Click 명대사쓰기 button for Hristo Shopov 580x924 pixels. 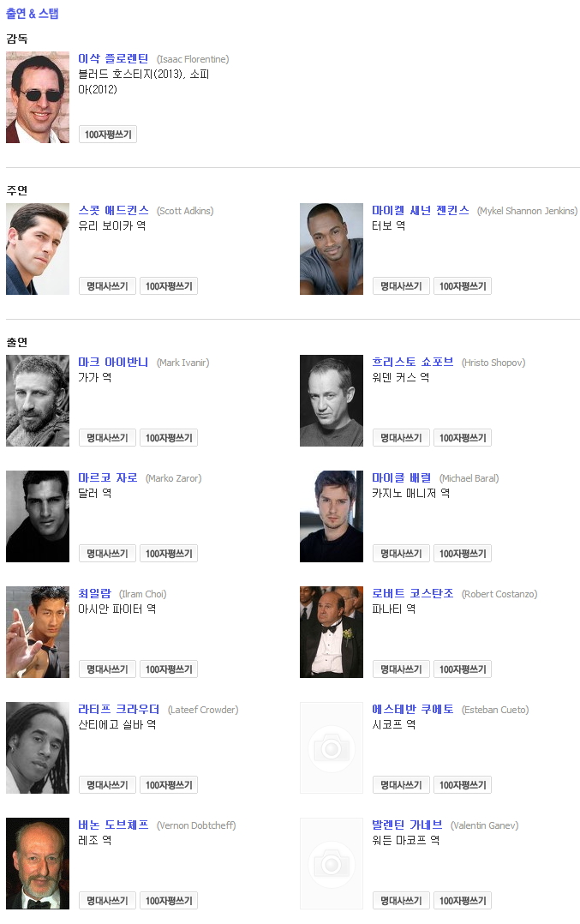click(x=401, y=438)
